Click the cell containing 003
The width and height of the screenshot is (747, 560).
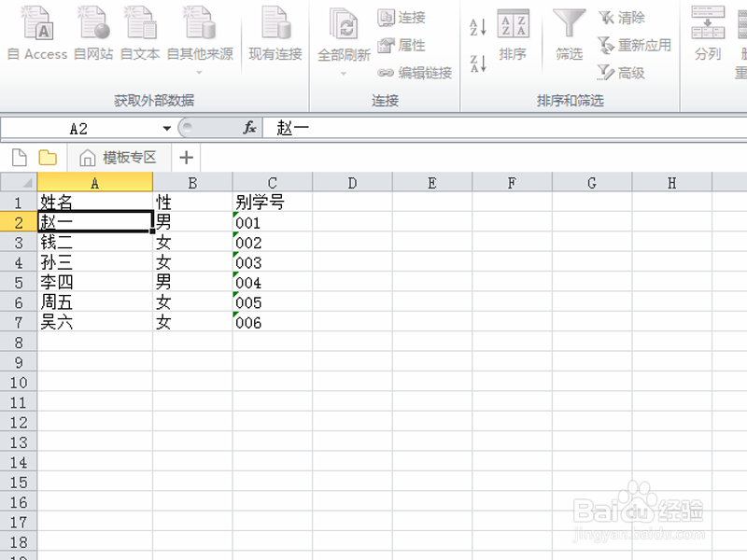click(x=273, y=262)
